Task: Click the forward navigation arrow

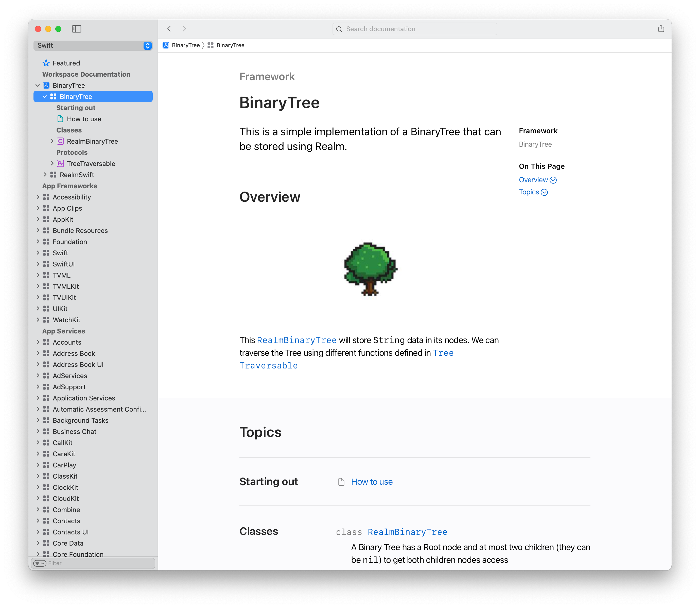Action: point(184,29)
